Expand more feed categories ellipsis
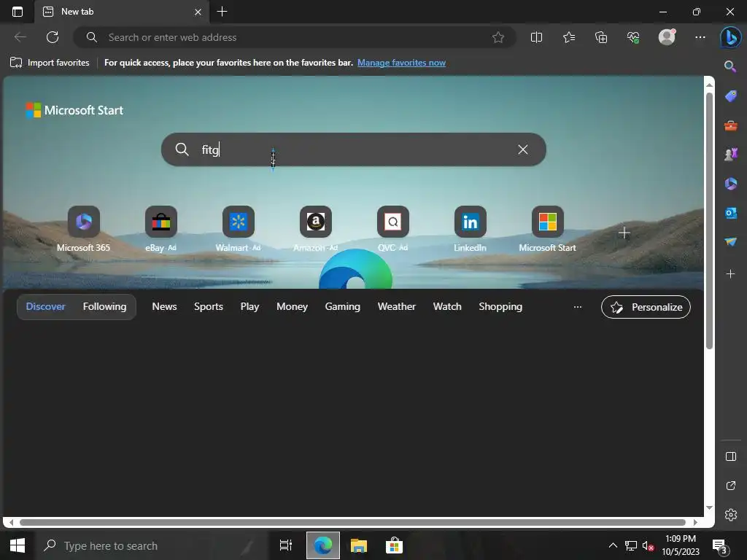 pyautogui.click(x=578, y=307)
